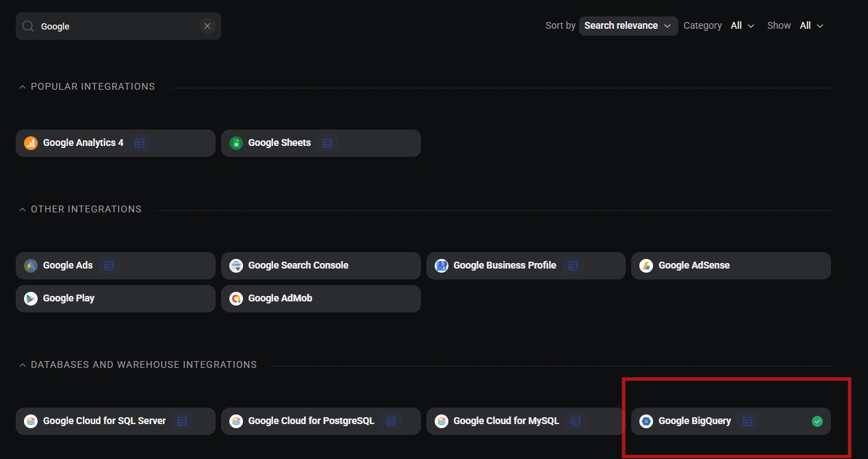Click the Google AdSense logo icon

(646, 266)
